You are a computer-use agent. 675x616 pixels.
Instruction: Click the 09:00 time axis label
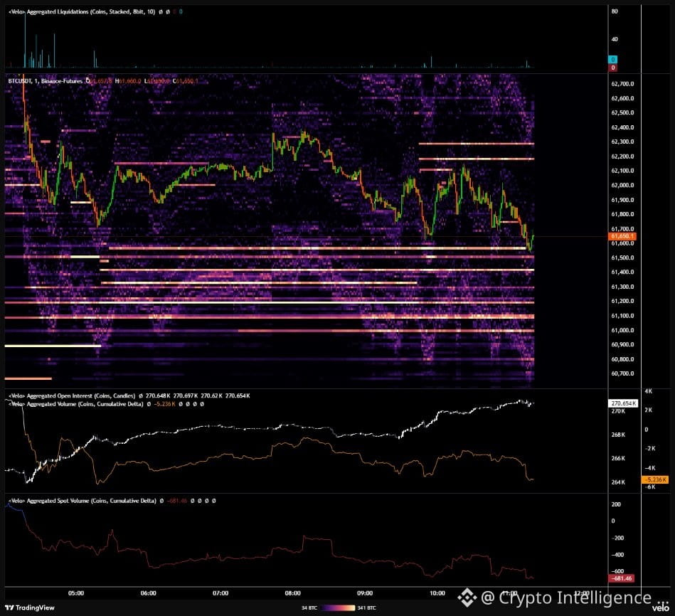(365, 593)
